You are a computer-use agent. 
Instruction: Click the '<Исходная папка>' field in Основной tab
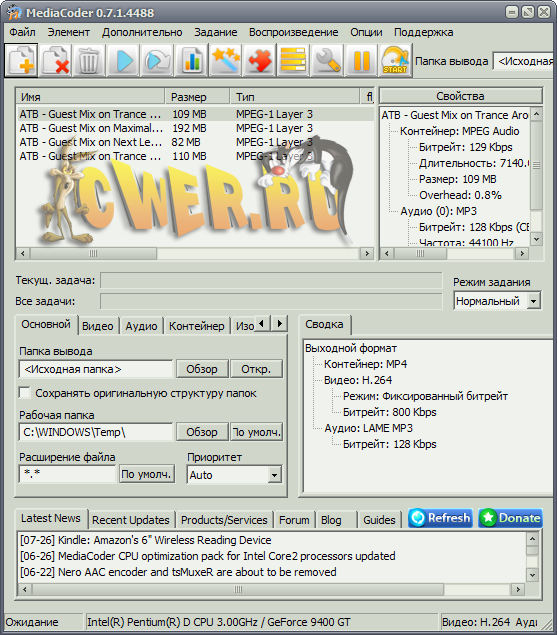[96, 369]
